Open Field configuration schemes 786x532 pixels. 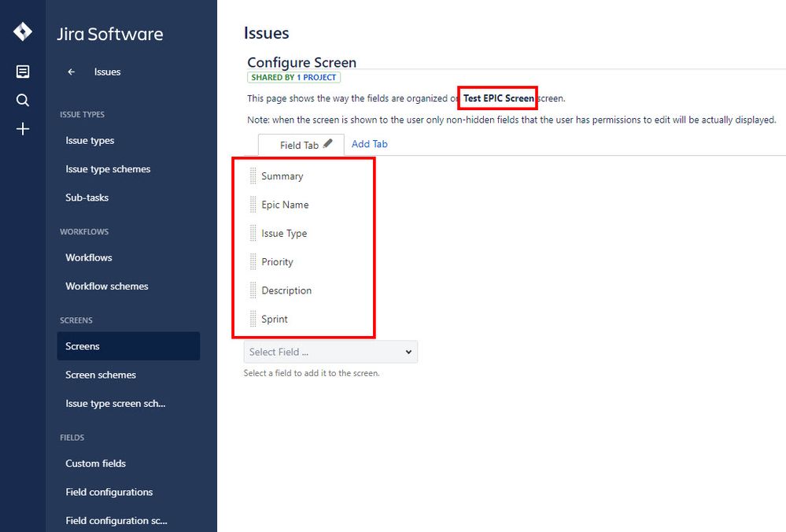pyautogui.click(x=116, y=521)
